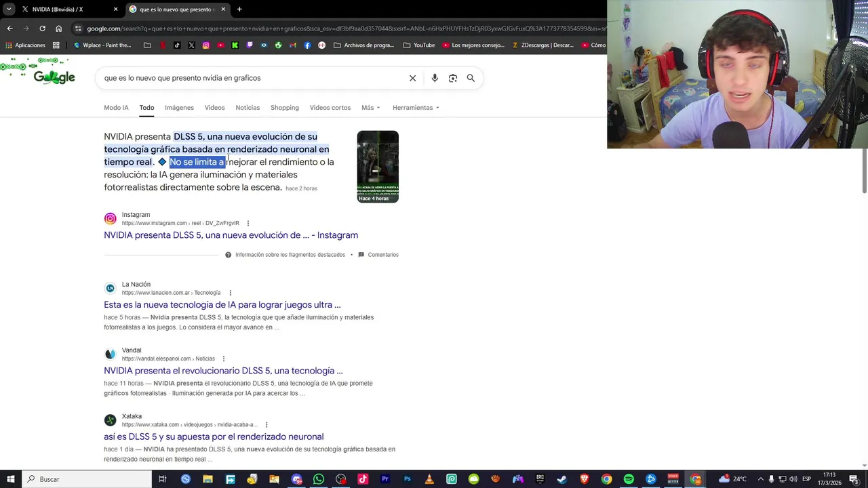This screenshot has height=488, width=868.
Task: Open Twitch bookmark icon
Action: [x=250, y=45]
